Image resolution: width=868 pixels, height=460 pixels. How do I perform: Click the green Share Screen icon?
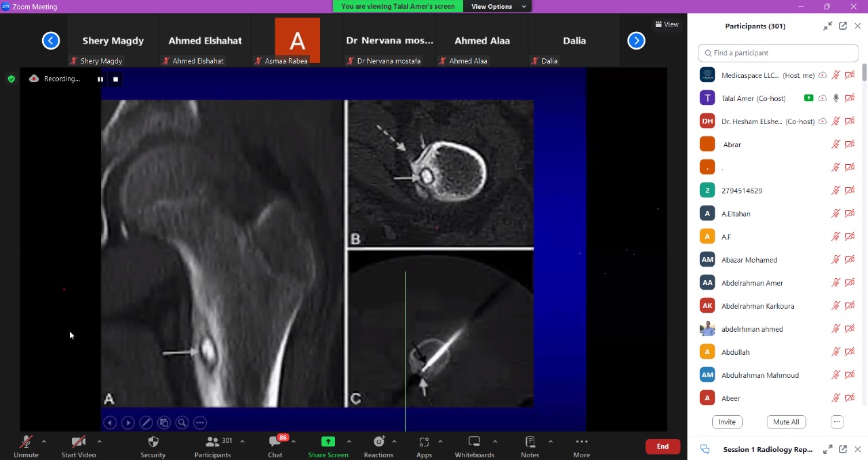328,442
